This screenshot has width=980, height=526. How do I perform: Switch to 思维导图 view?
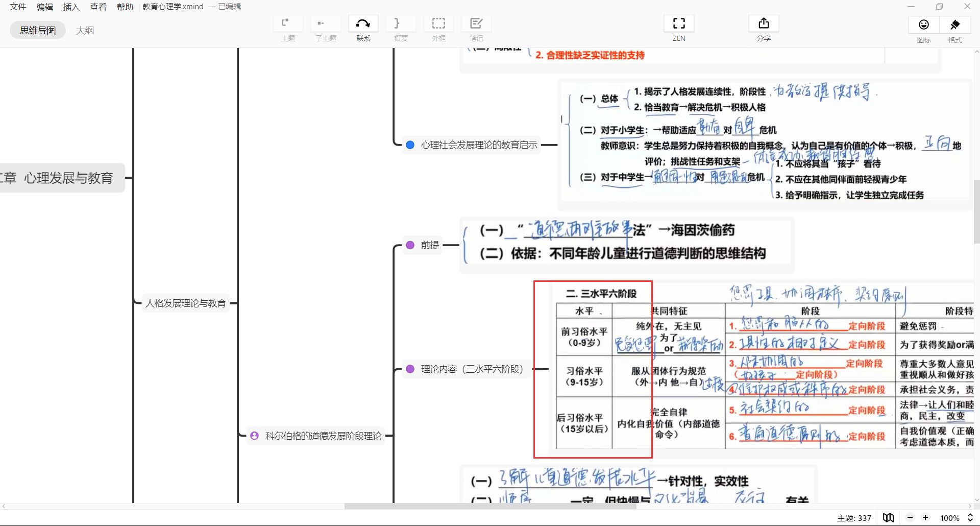click(x=38, y=30)
